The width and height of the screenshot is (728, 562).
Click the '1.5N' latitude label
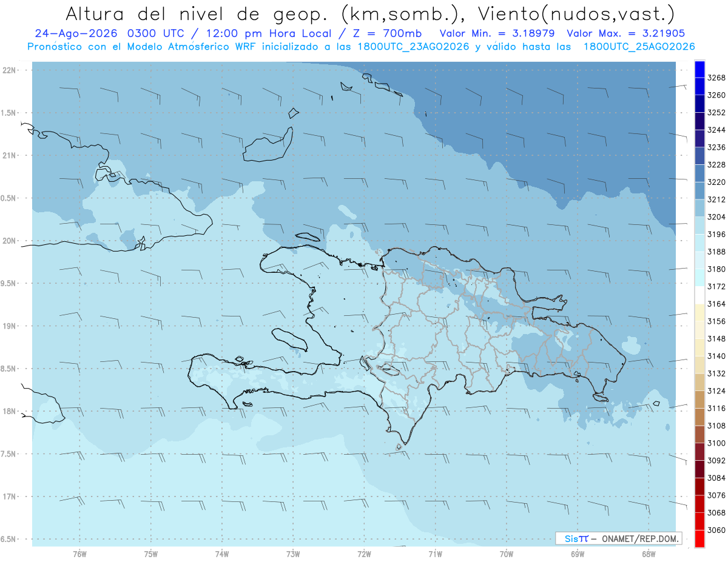click(x=8, y=113)
